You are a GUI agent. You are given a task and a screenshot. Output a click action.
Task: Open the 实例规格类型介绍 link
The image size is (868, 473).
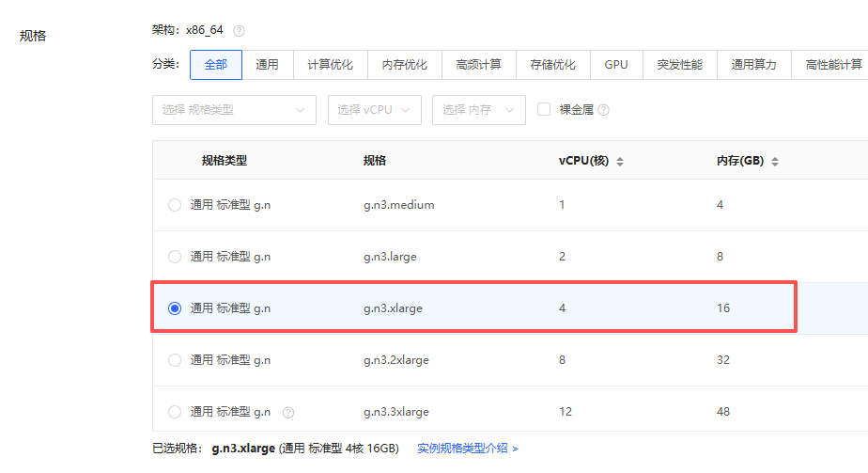point(467,449)
